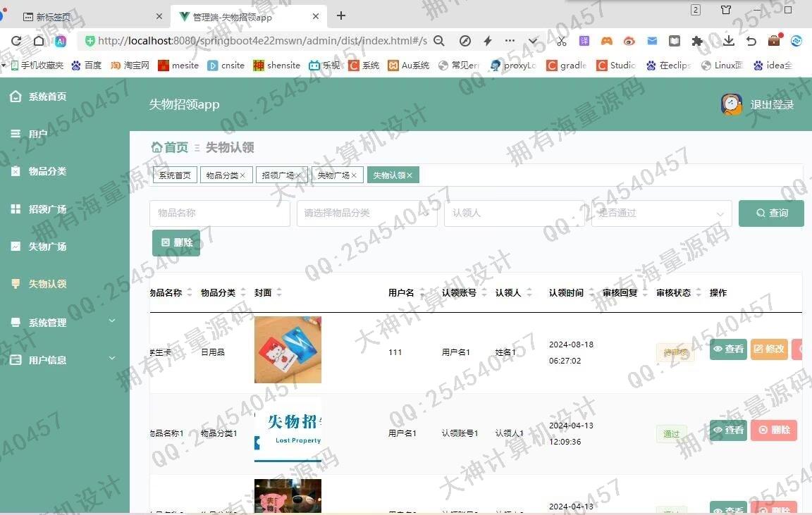Sort the table by 审核状态

pos(698,292)
